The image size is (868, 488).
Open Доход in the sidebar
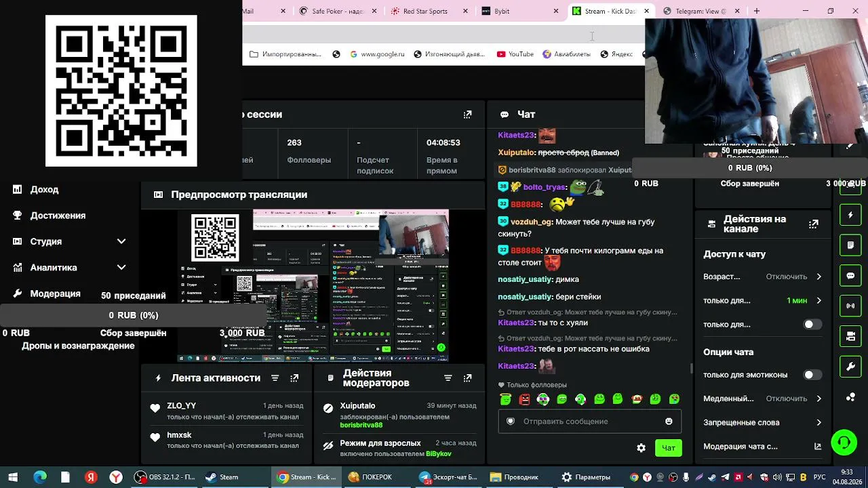[x=45, y=190]
